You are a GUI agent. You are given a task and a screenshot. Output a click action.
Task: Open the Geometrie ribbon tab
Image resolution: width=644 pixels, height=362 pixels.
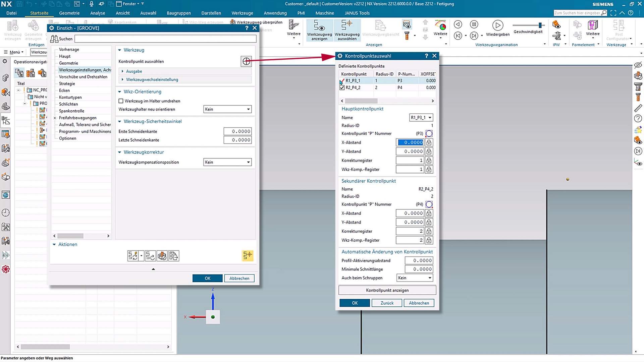point(69,13)
